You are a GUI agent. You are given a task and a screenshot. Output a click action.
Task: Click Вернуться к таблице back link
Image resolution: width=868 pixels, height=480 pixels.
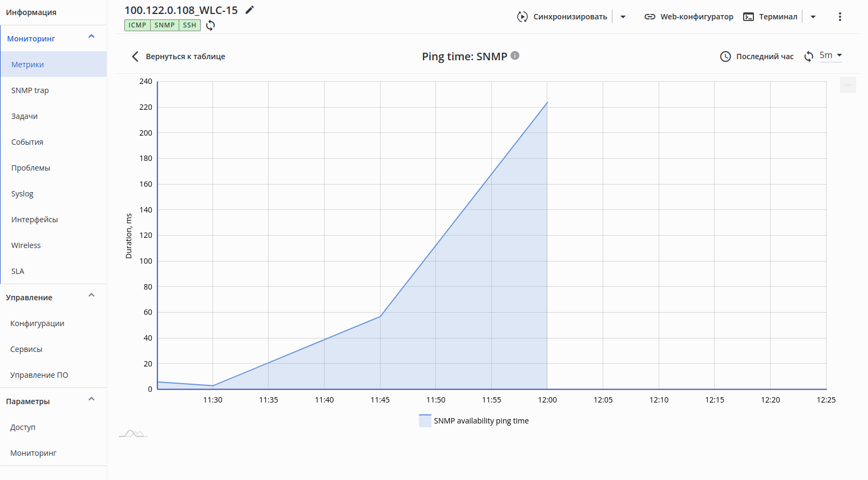tap(179, 57)
